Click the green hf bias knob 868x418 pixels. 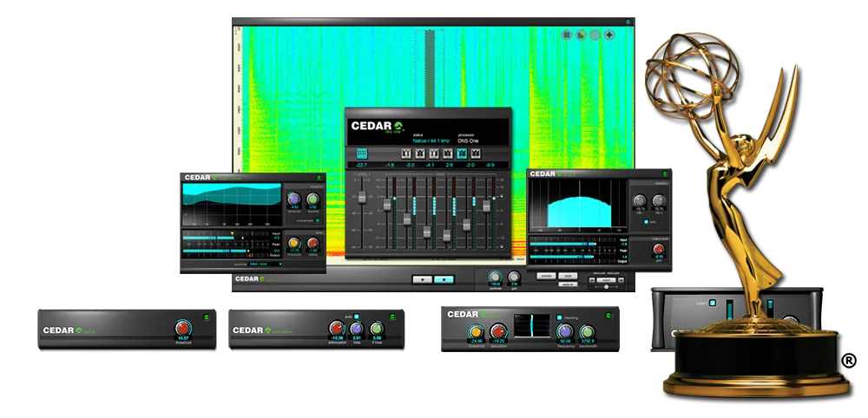coord(377,328)
